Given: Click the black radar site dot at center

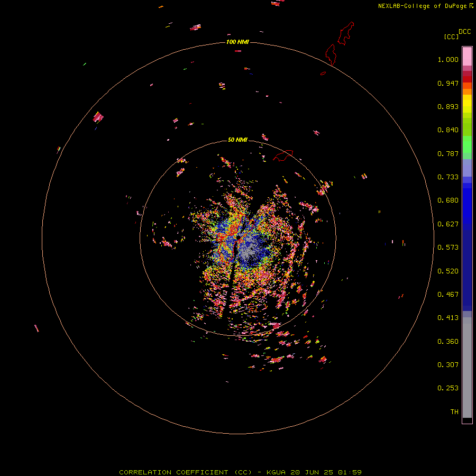Looking at the screenshot, I should [239, 237].
